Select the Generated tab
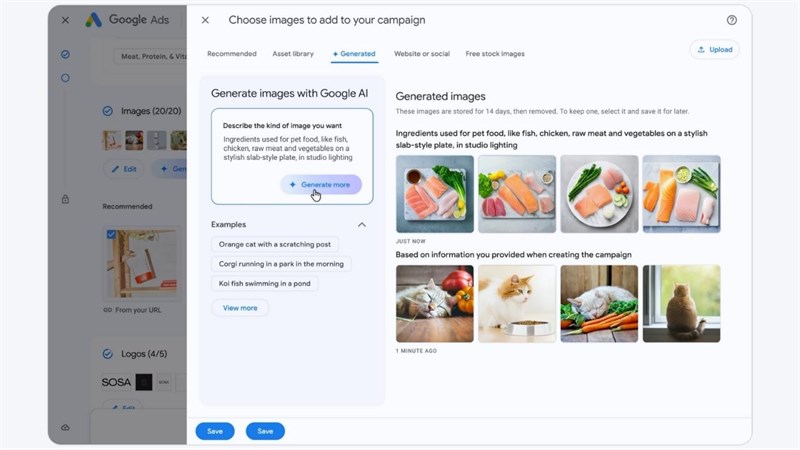The width and height of the screenshot is (800, 450). pos(354,54)
